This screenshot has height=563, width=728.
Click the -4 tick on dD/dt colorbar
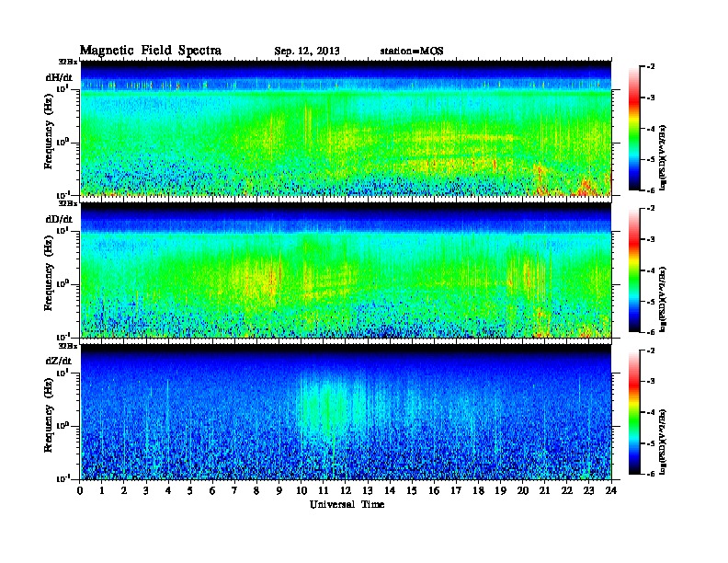(x=651, y=270)
